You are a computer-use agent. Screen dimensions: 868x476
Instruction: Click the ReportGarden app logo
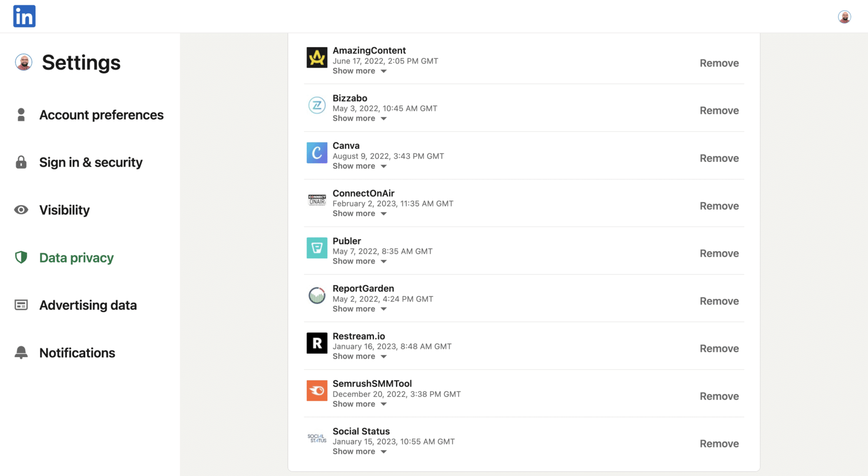(317, 295)
